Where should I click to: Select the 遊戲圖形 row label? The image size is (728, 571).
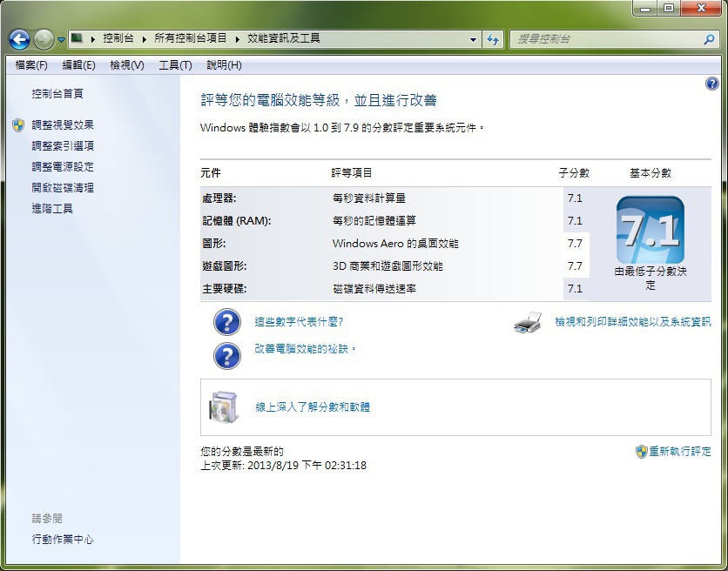[225, 266]
